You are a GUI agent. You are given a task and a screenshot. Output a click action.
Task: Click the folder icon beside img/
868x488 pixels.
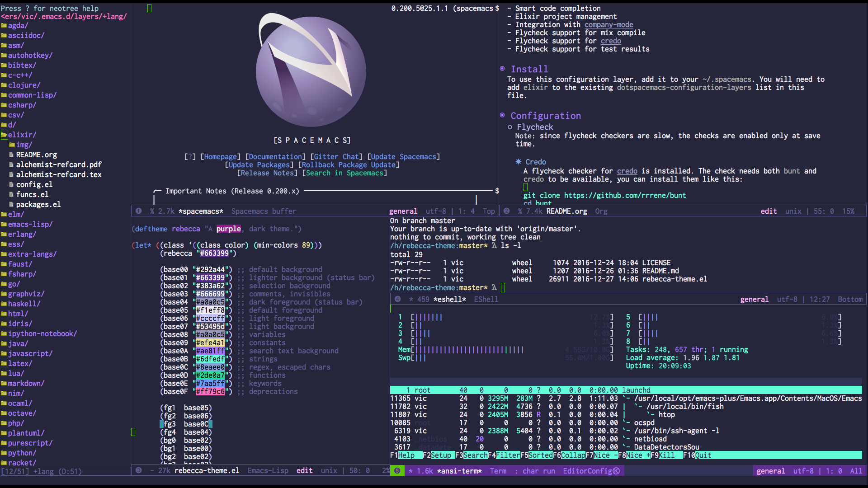coord(12,145)
